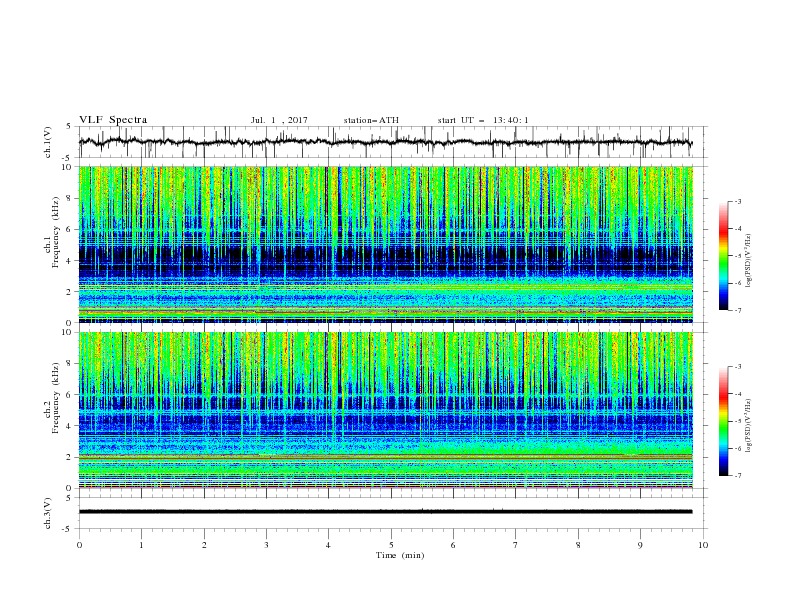792x612 pixels.
Task: Click the "-7" label on ch.2 color scale
Action: click(738, 476)
